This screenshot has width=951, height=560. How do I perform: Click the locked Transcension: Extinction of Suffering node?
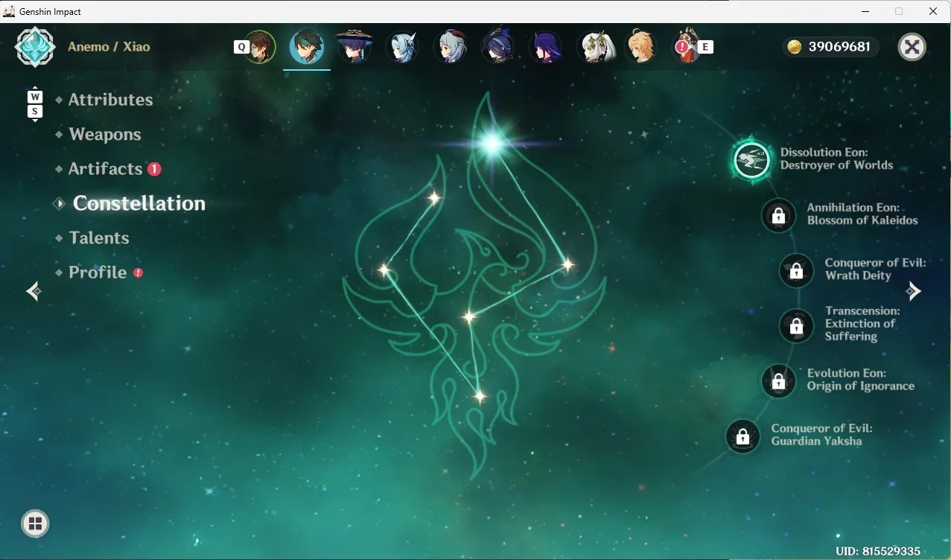(x=796, y=325)
